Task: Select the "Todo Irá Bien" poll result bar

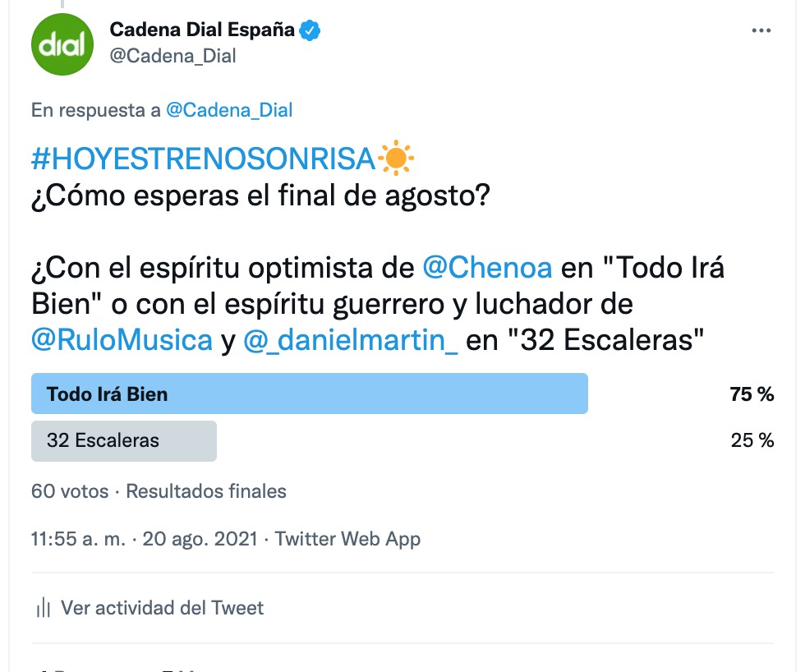Action: point(309,394)
